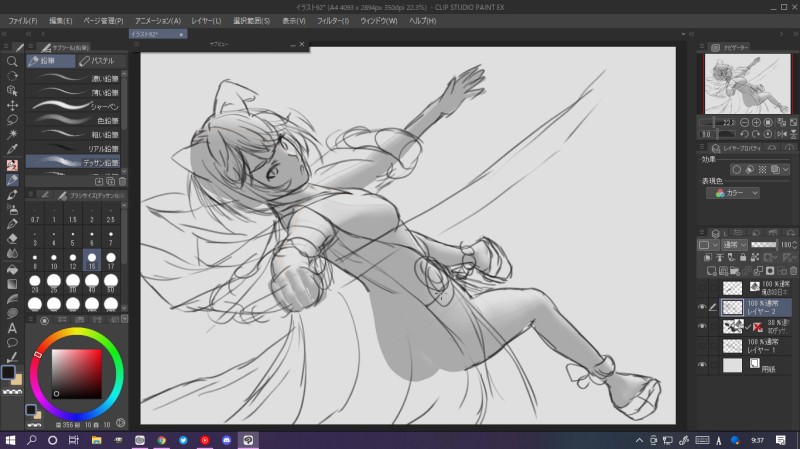Show the hidden レイヤー 1 layer

click(x=702, y=346)
